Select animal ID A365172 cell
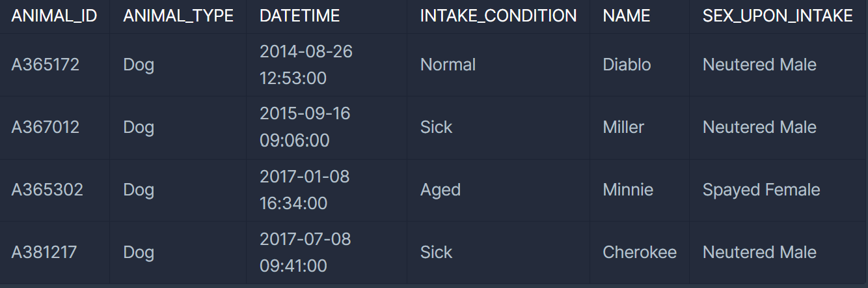 pos(55,65)
